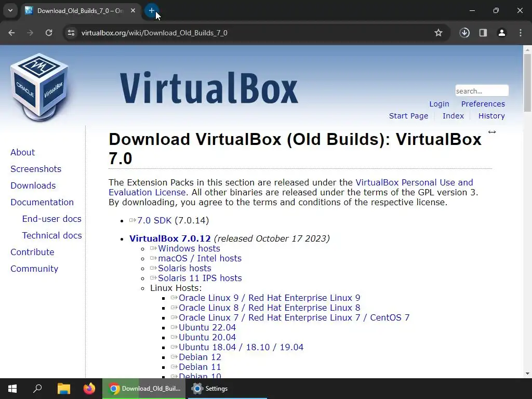Click the scrollbar up arrow
Viewport: 532px width, 399px height.
[527, 49]
